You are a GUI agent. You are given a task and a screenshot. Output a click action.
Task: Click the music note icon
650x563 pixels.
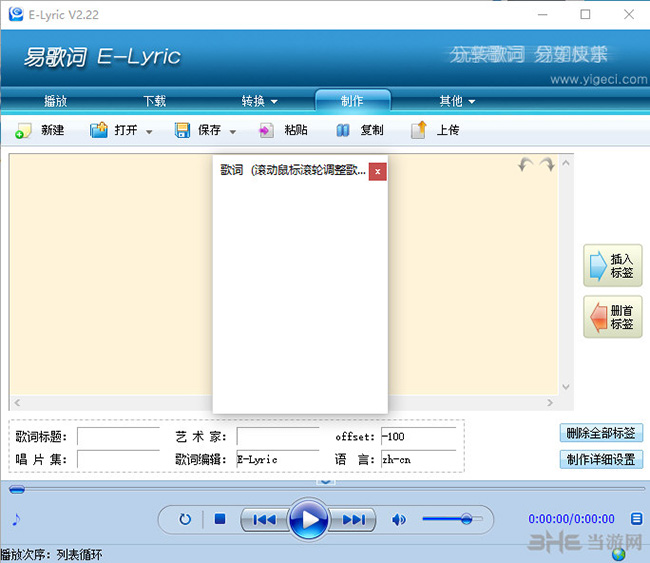click(16, 519)
